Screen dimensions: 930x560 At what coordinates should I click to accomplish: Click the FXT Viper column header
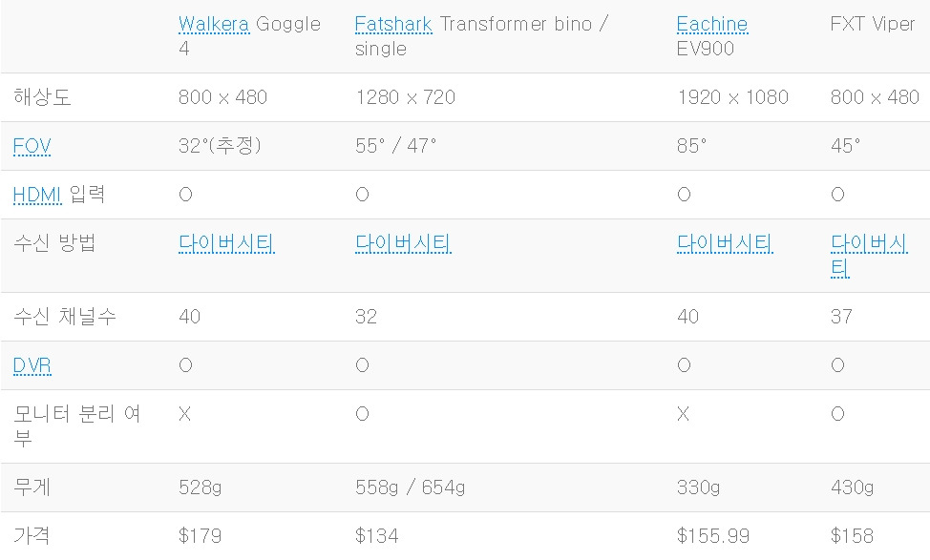click(x=873, y=24)
